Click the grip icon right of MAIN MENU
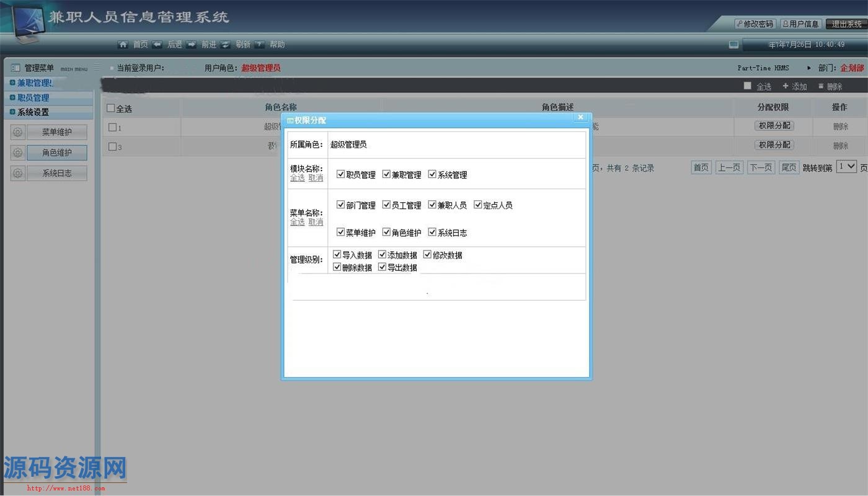The height and width of the screenshot is (496, 868). (x=97, y=68)
